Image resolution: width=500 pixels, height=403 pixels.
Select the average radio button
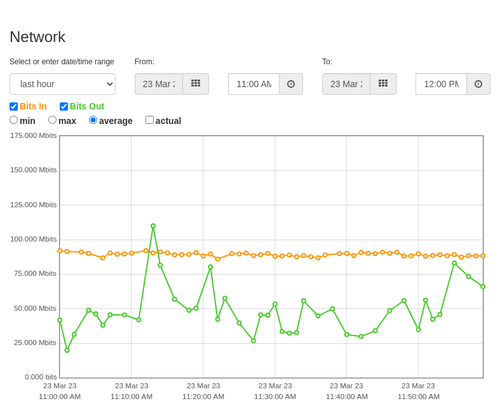(x=93, y=120)
